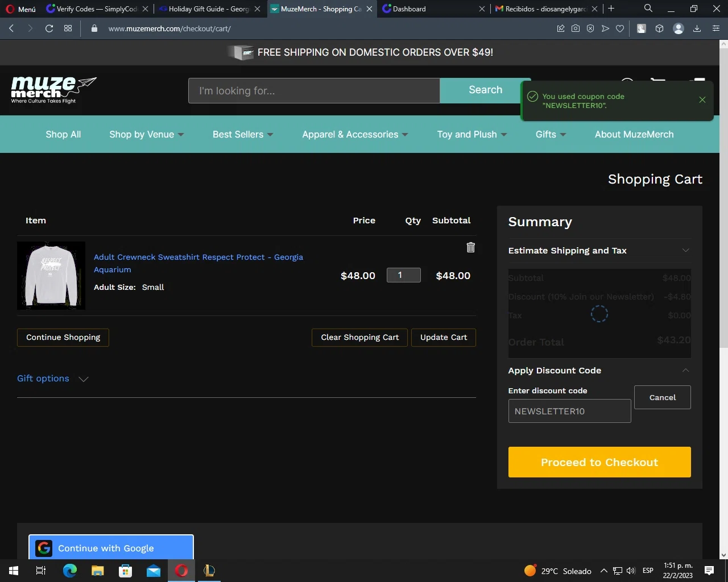Click the Search button
Viewport: 728px width, 582px height.
point(485,90)
